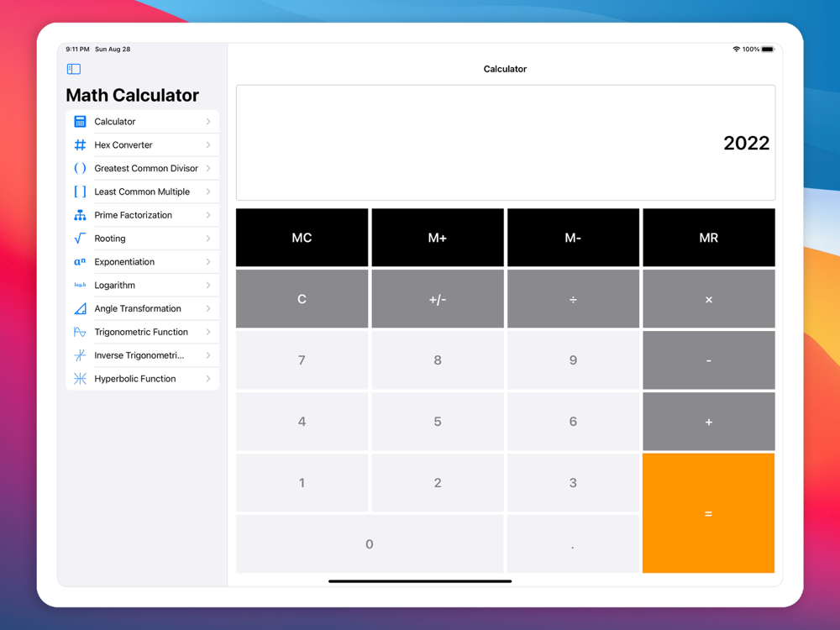This screenshot has height=630, width=840.
Task: Tap digit 8 on keypad
Action: tap(438, 360)
